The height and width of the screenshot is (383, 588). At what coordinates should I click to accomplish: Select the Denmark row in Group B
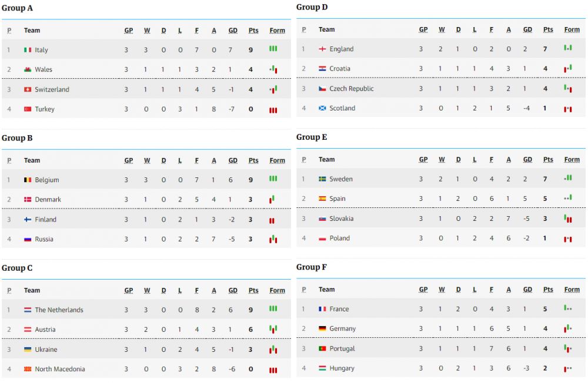click(x=146, y=199)
